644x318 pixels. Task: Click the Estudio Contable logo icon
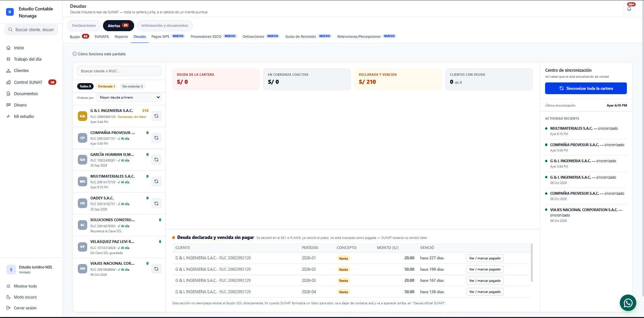10,12
